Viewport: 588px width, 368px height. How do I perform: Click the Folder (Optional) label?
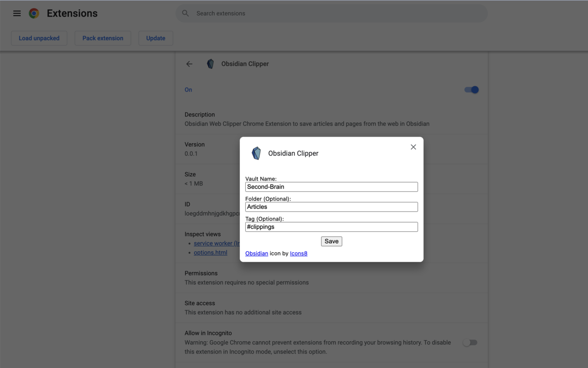268,199
